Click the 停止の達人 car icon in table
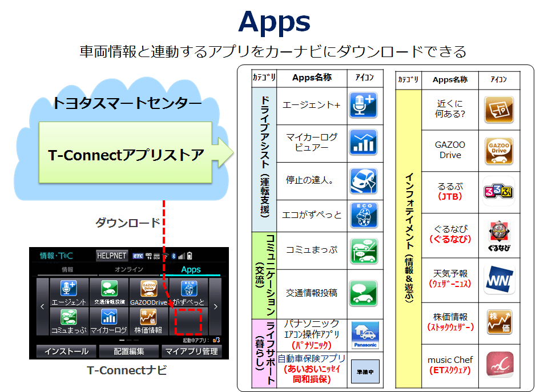Screen dimensions: 548x392 click(x=364, y=181)
